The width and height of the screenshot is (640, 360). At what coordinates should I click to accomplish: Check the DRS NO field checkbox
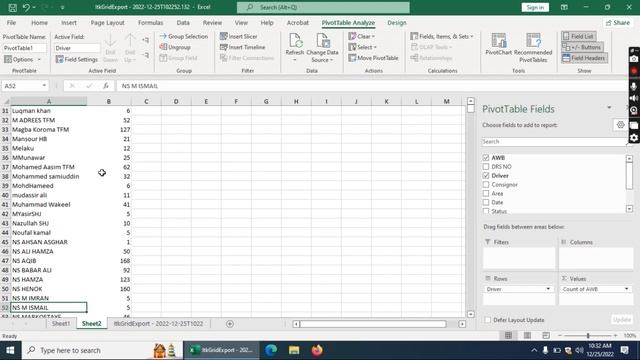486,167
